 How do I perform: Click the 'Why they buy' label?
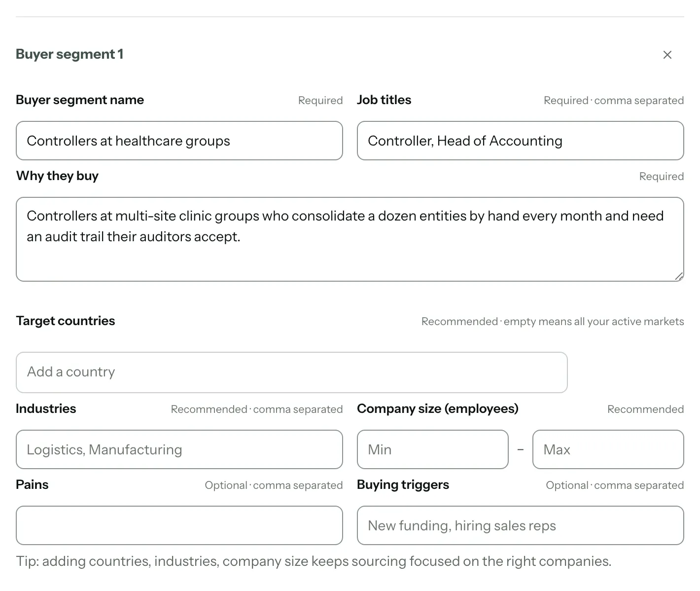tap(57, 176)
